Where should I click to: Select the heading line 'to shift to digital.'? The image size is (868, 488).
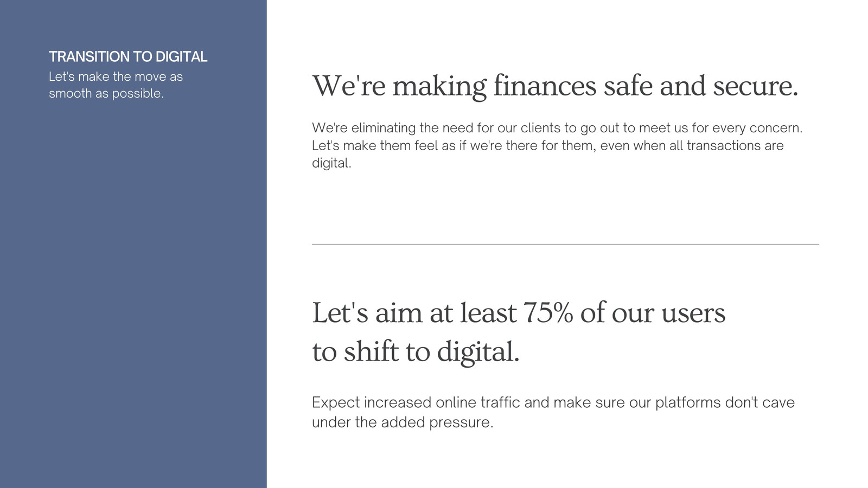point(416,352)
